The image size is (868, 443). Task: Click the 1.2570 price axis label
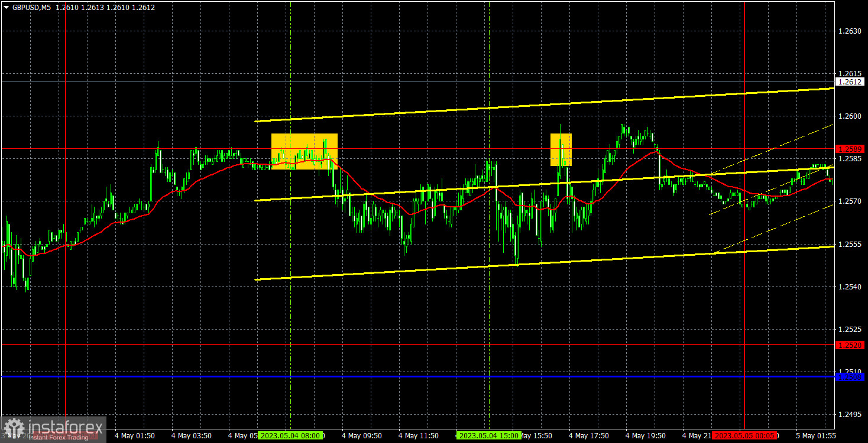[850, 201]
